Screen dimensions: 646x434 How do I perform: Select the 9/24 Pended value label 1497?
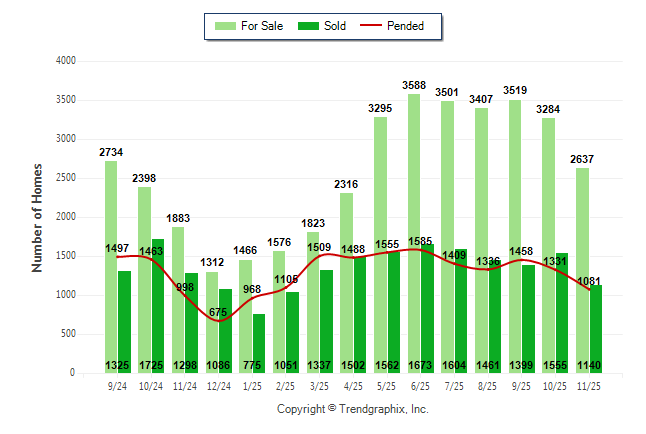119,248
